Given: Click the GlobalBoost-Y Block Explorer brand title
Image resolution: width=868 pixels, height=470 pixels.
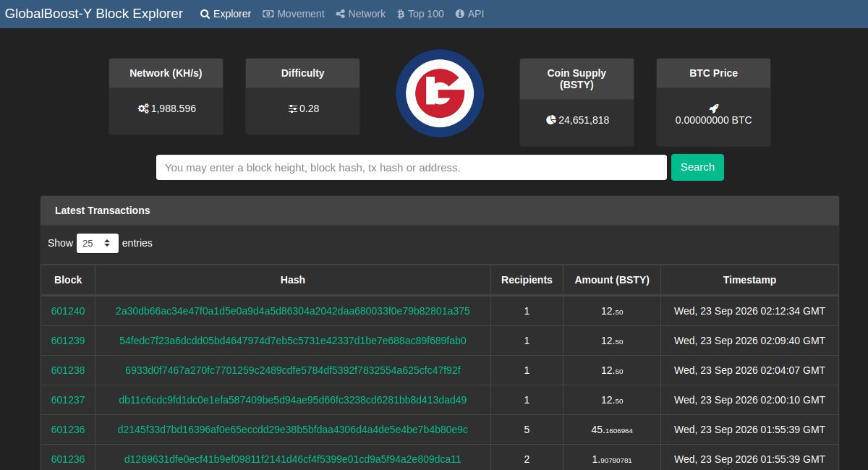Looking at the screenshot, I should coord(94,14).
